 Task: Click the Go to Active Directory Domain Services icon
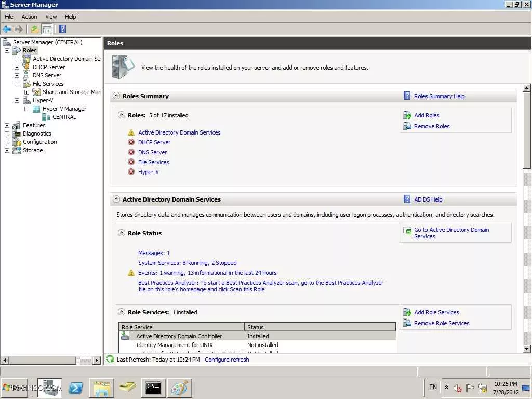pos(407,231)
